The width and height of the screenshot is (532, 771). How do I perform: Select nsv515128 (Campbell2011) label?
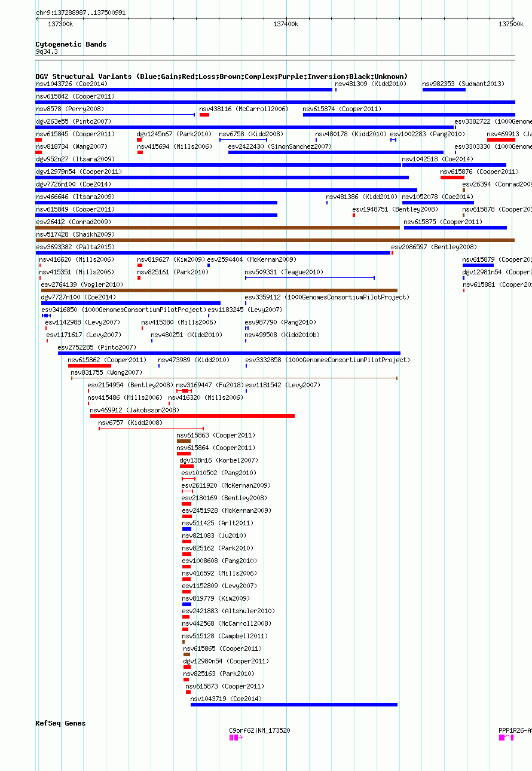click(225, 636)
